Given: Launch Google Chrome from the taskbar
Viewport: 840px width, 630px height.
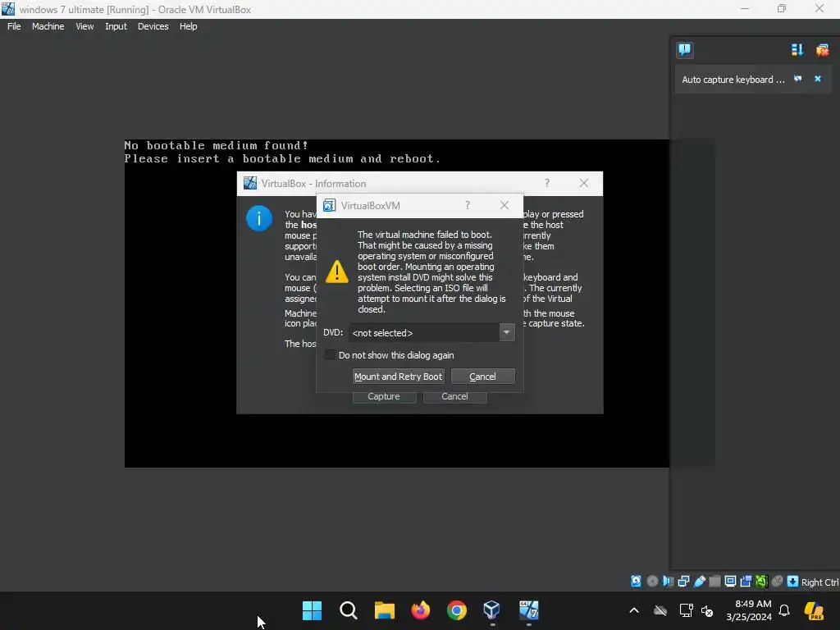Looking at the screenshot, I should click(456, 610).
